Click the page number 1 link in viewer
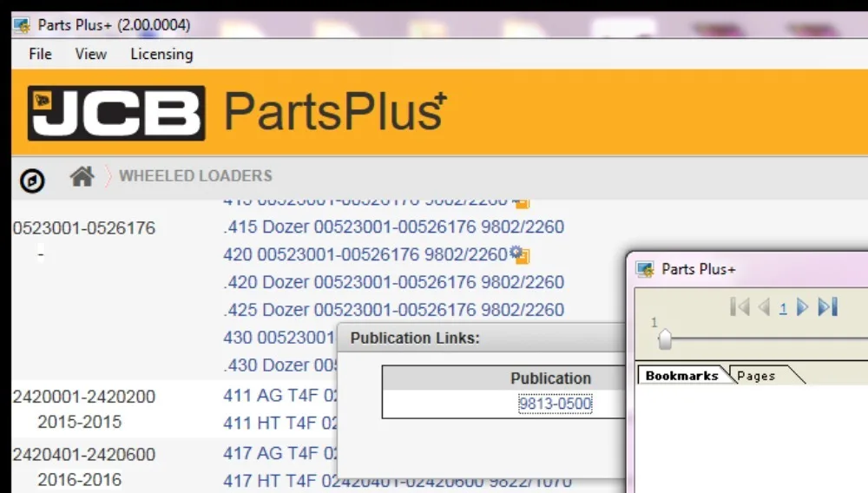Viewport: 868px width, 493px height. coord(783,308)
